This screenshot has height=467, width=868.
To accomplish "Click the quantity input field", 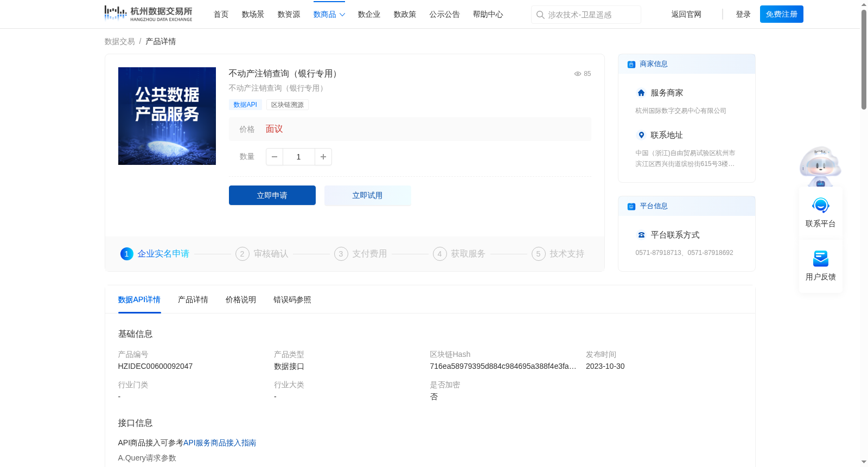I will 299,157.
